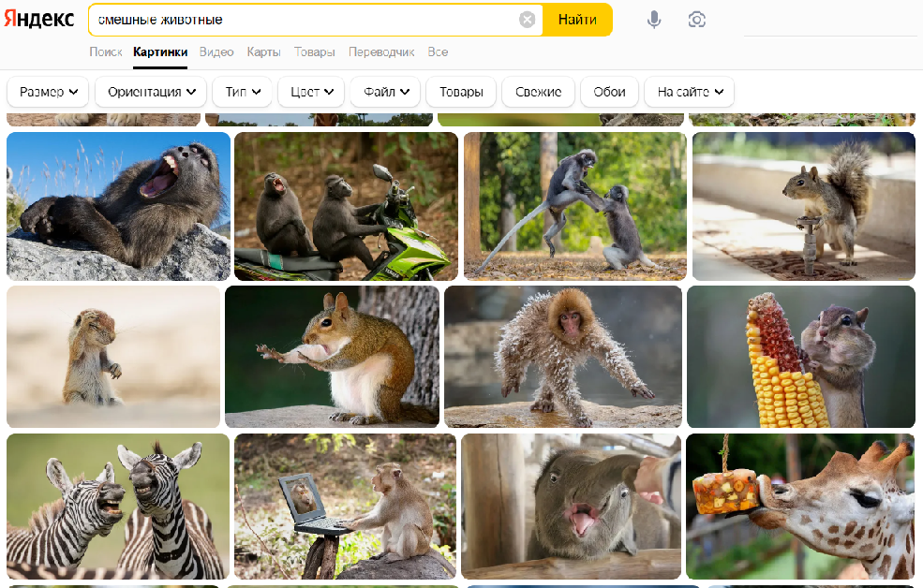Open the Все services tab
This screenshot has width=923, height=588.
(x=438, y=51)
